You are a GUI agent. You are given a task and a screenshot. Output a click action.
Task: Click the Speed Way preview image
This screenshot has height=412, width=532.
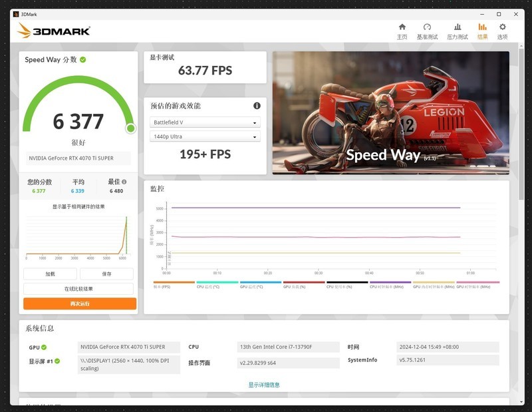pos(391,112)
